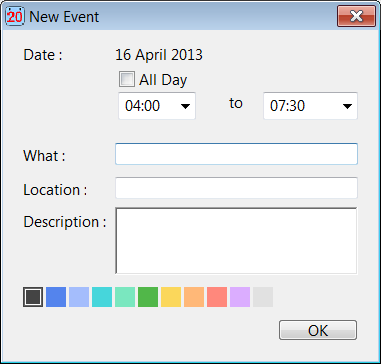Pick the salmon red color swatch
The width and height of the screenshot is (381, 364).
[x=217, y=297]
